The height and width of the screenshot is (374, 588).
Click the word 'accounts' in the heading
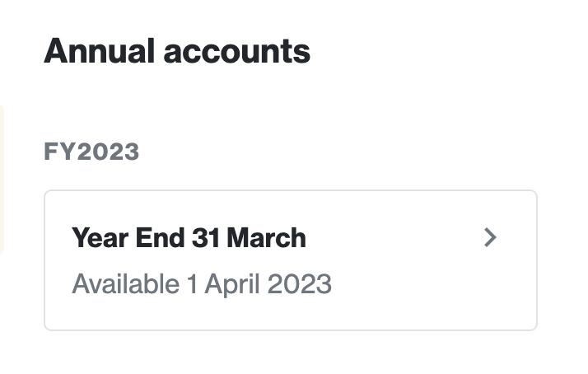tap(237, 52)
